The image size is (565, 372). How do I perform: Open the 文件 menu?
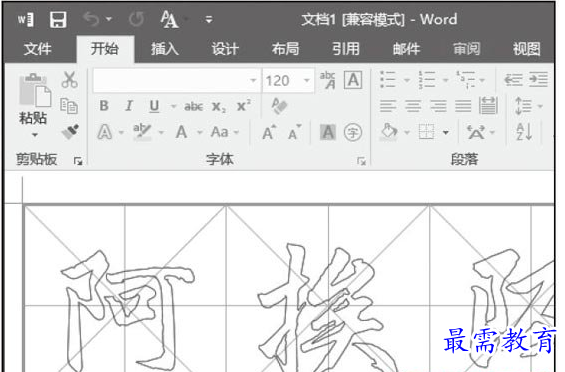coord(37,49)
